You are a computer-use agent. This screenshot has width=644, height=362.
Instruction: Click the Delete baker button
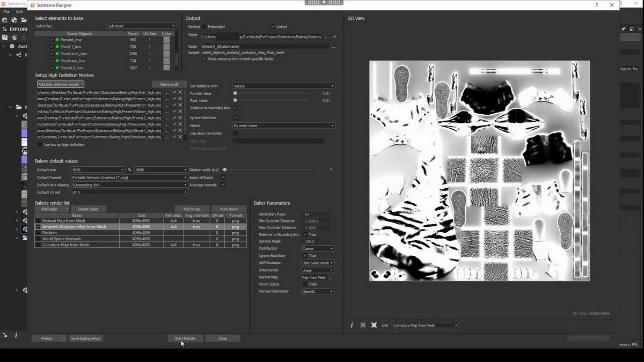(88, 209)
